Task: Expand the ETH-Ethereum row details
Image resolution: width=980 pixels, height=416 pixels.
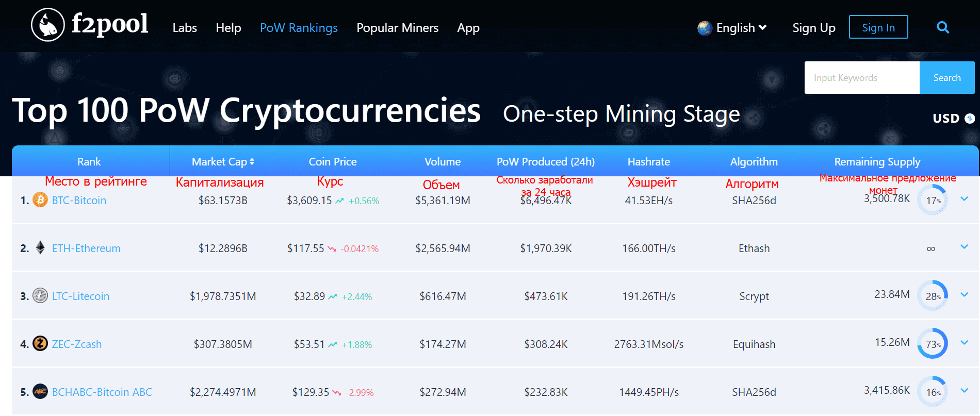Action: pyautogui.click(x=964, y=246)
